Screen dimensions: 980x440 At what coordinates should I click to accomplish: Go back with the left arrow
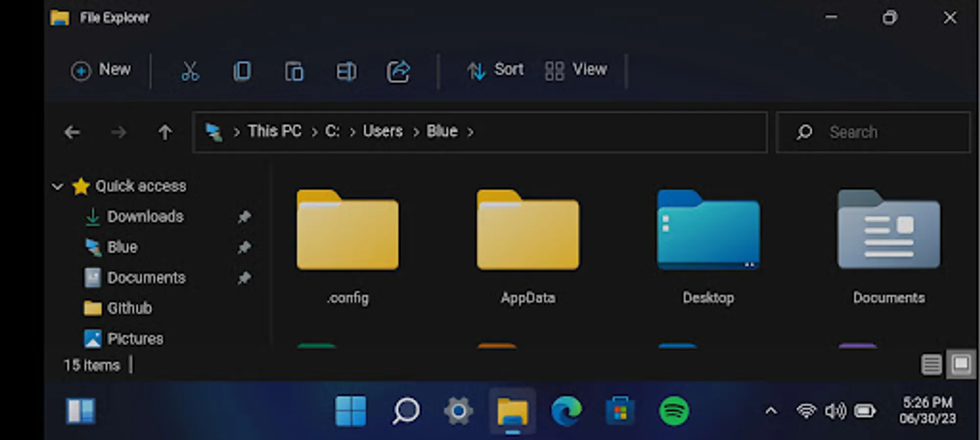[x=72, y=132]
